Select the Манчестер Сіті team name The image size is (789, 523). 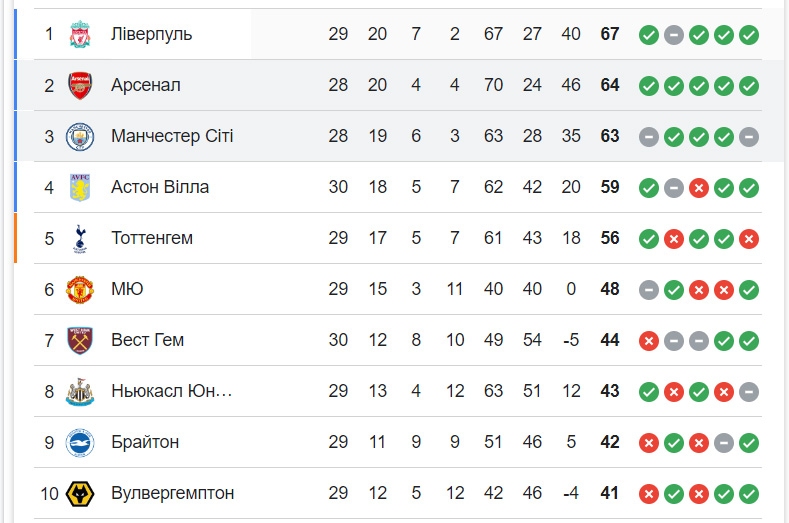coord(172,137)
